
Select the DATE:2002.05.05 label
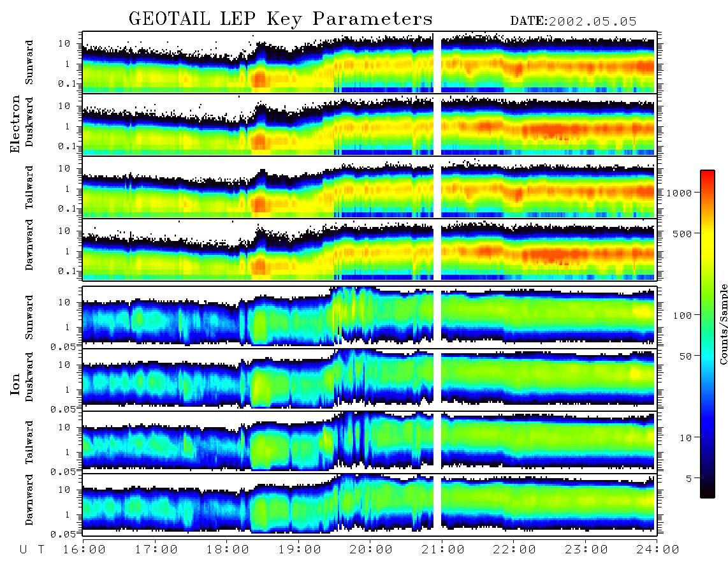click(573, 22)
